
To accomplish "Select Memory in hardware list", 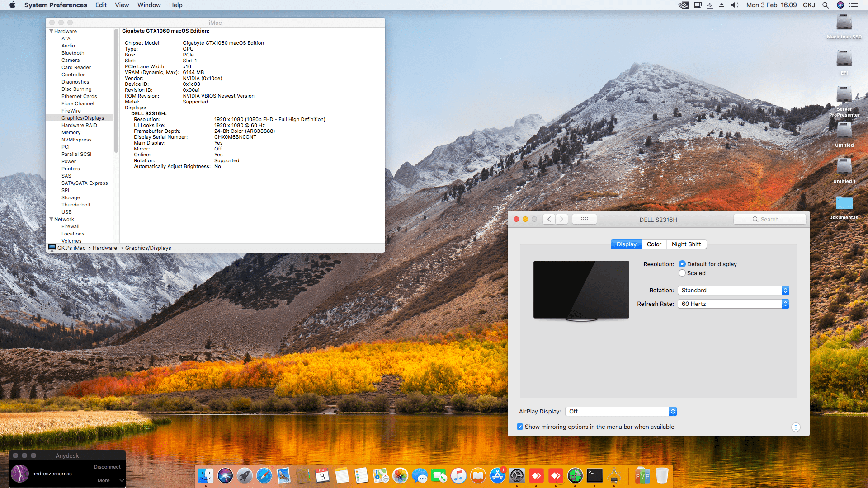I will 71,132.
